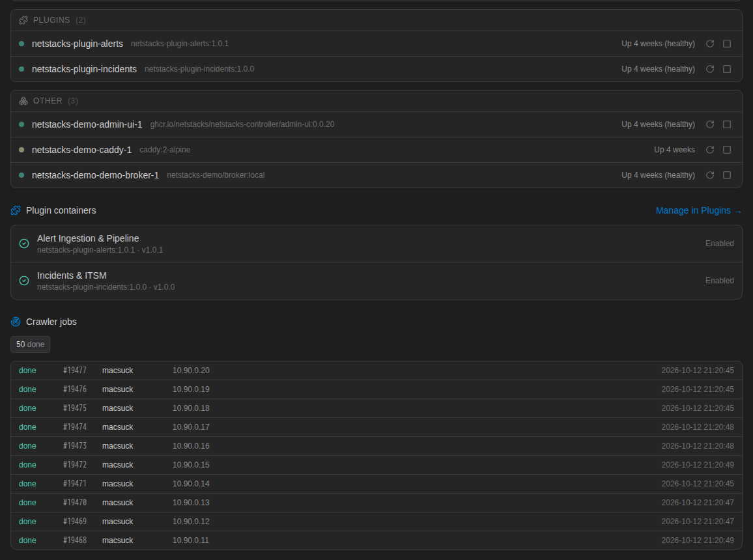This screenshot has width=753, height=560.
Task: Click the Crawler jobs radar icon
Action: (16, 322)
